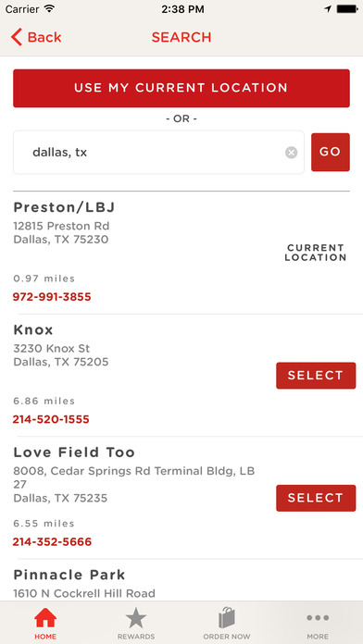Open the Rewards star icon
The image size is (363, 644).
click(136, 618)
